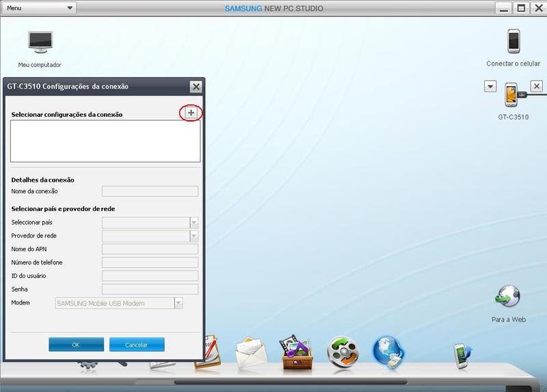
Task: Expand the Seleccionar país dropdown
Action: point(194,223)
